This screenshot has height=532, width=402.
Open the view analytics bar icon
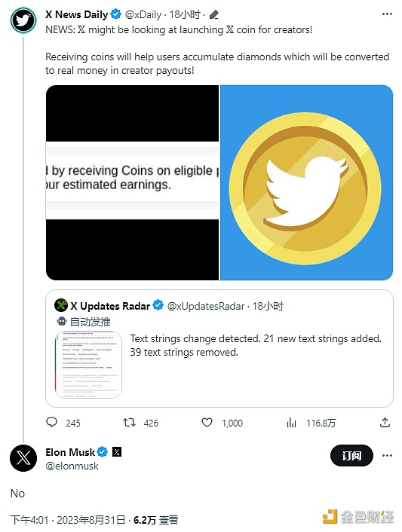tap(291, 423)
